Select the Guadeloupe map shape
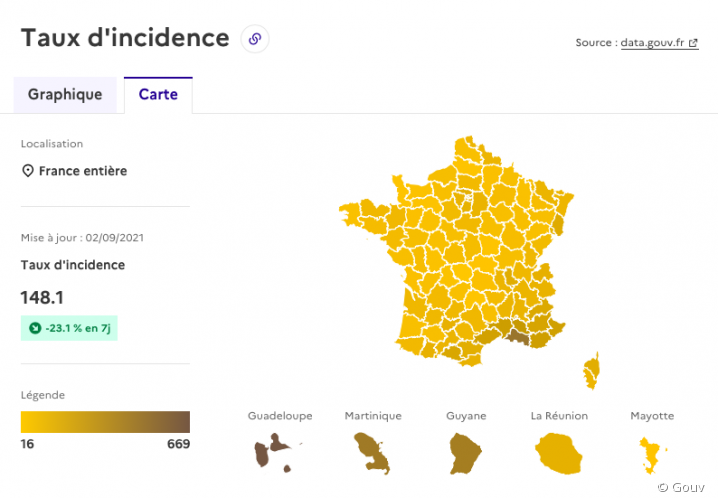 (x=273, y=453)
